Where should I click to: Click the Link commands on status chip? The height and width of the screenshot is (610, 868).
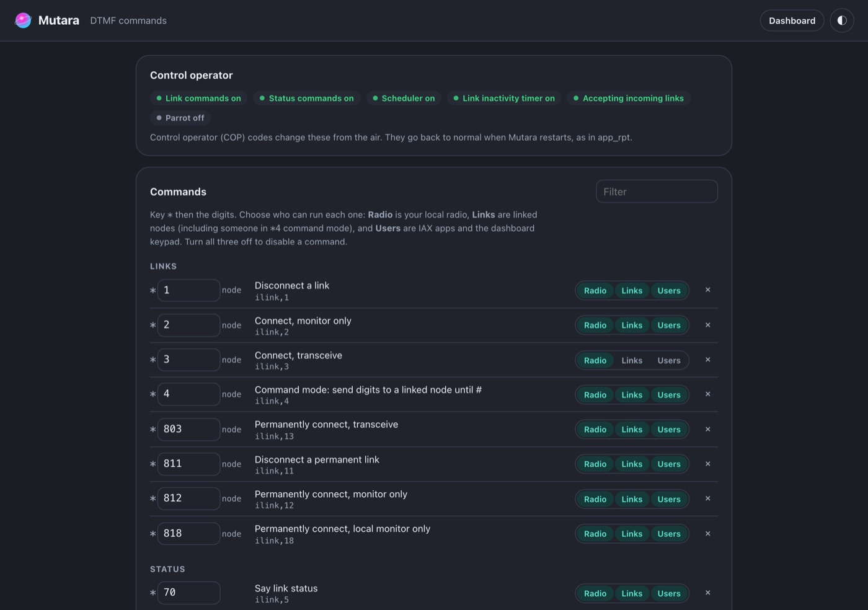[x=198, y=98]
